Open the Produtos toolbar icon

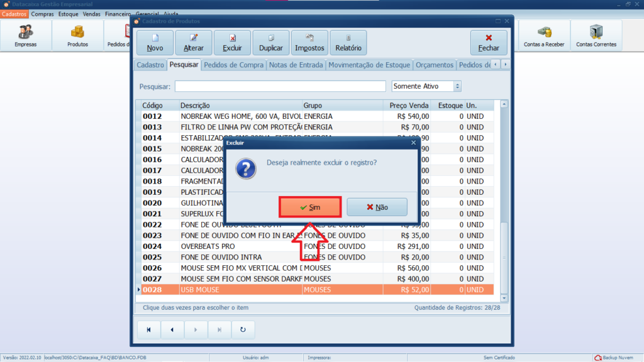77,36
